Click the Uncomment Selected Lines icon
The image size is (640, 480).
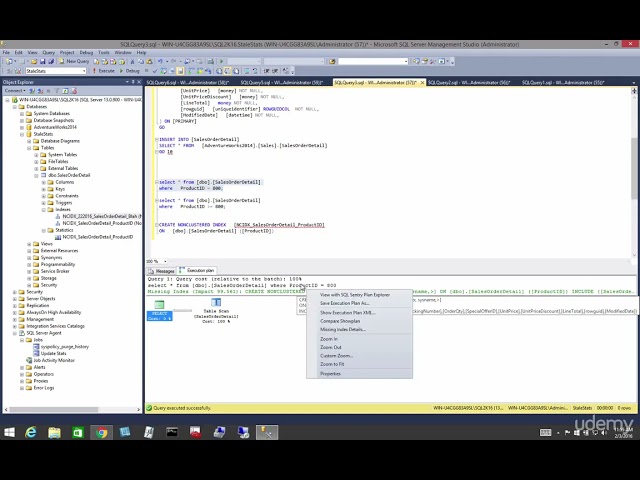[x=255, y=71]
